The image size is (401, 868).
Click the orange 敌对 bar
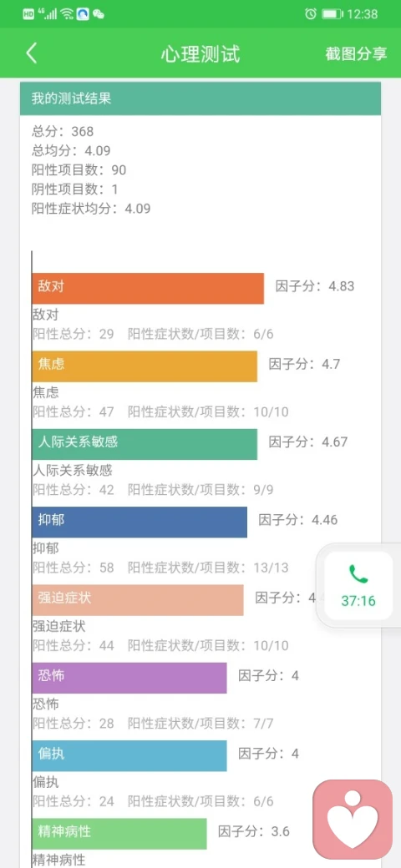coord(148,288)
